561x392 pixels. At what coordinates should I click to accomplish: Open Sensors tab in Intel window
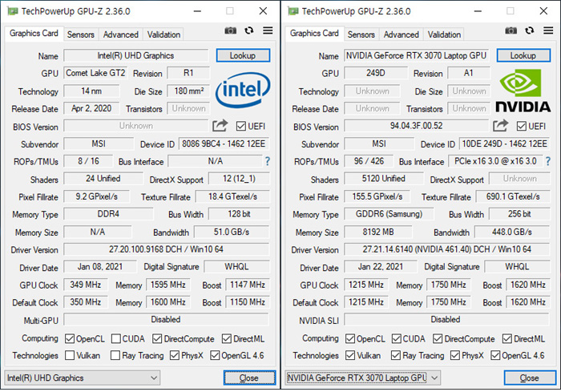(81, 34)
